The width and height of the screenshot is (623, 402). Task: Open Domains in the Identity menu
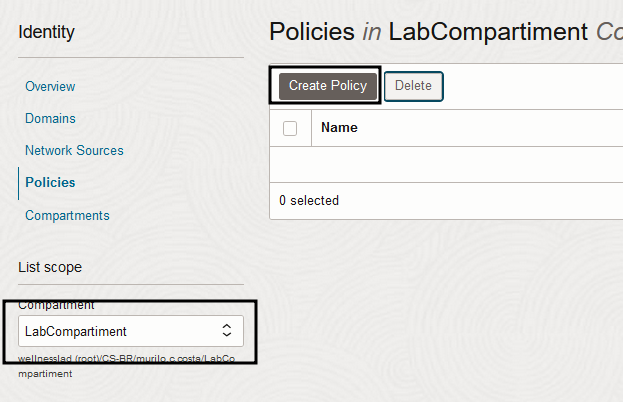click(x=50, y=119)
